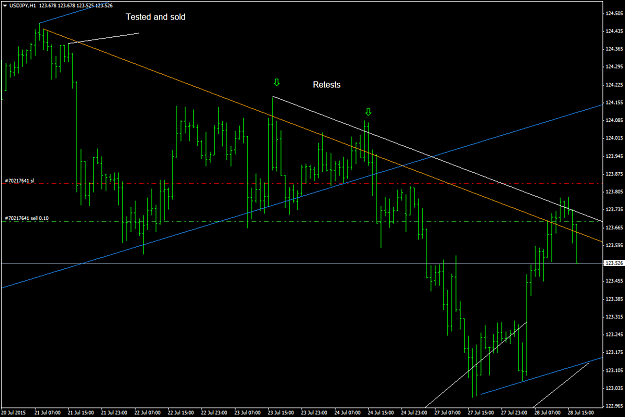The width and height of the screenshot is (625, 417).
Task: Click the 123.455 price axis label
Action: point(614,281)
